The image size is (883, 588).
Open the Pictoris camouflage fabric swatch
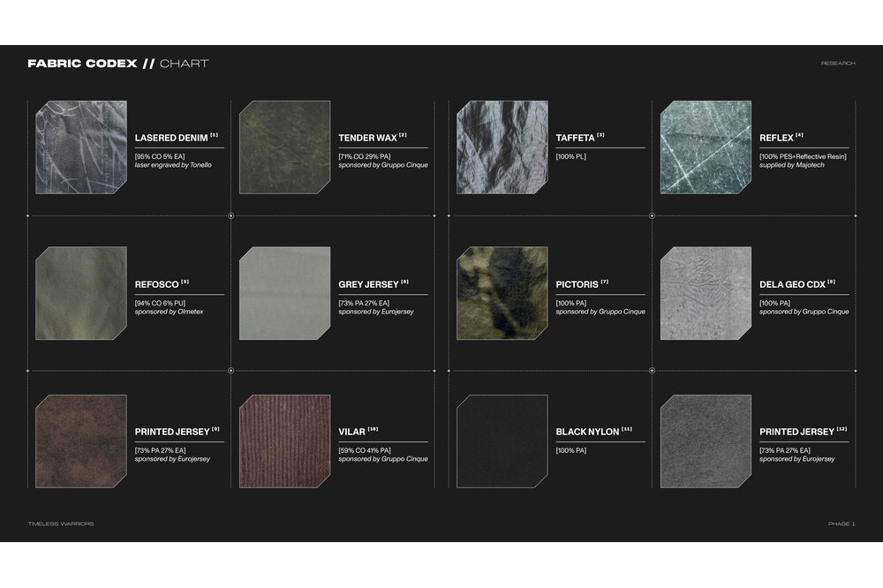[x=502, y=293]
